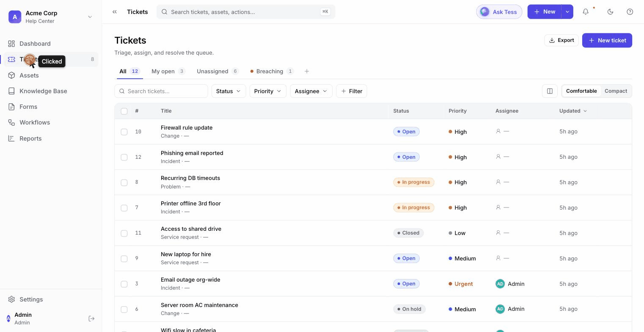
Task: Click the unassigned person icon on Firewall rule row
Action: [498, 131]
